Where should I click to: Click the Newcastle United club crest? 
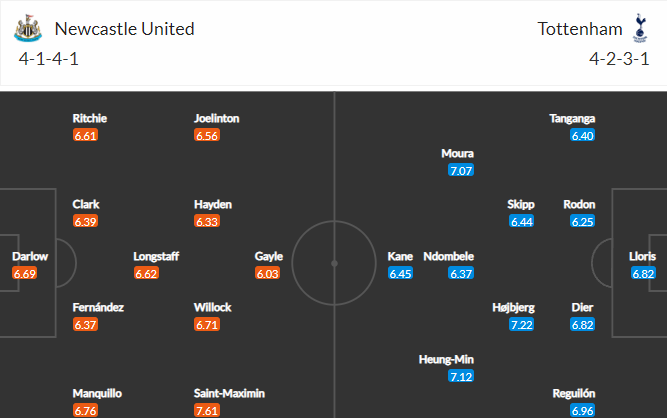[x=28, y=28]
